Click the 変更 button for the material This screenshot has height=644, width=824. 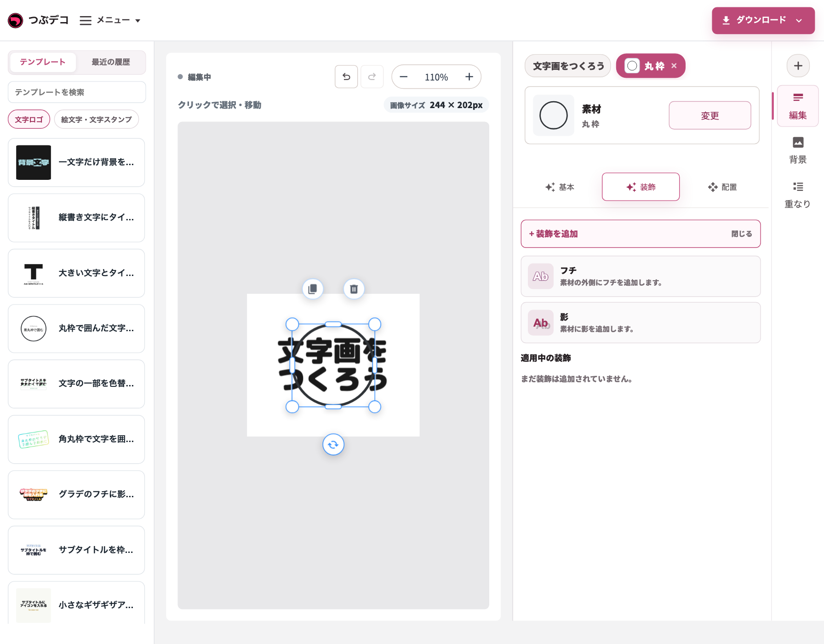tap(710, 115)
